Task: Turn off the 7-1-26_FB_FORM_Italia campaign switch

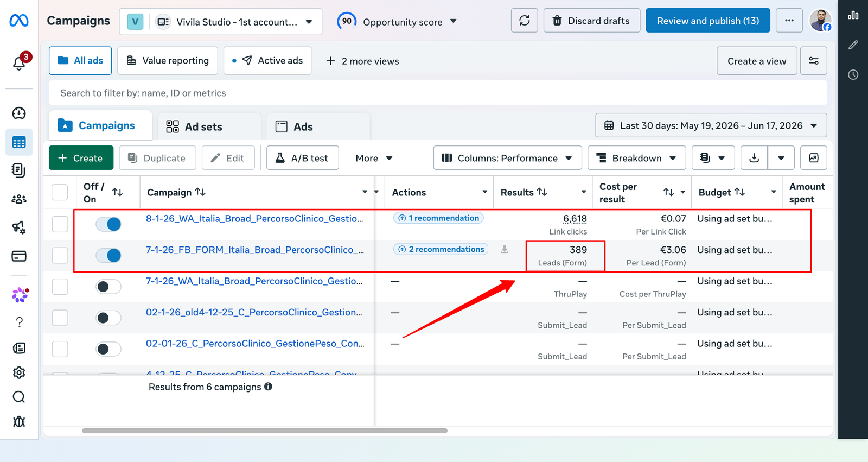Action: coord(108,255)
